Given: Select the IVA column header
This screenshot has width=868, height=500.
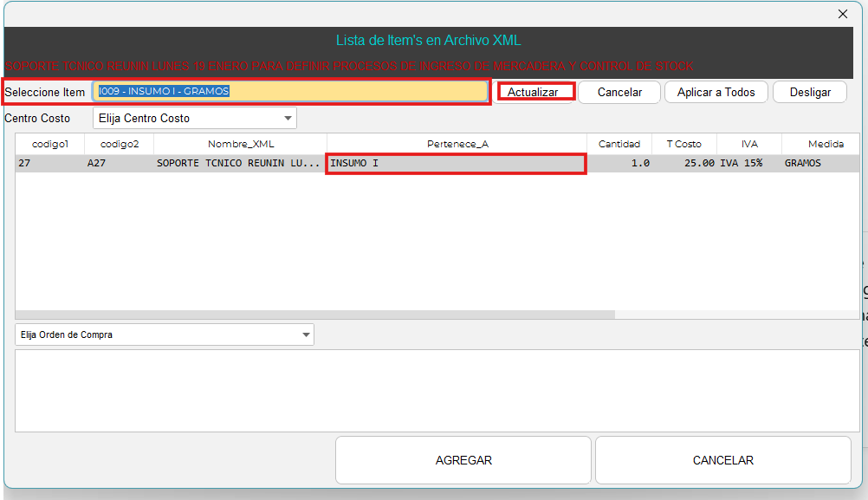Looking at the screenshot, I should tap(749, 144).
